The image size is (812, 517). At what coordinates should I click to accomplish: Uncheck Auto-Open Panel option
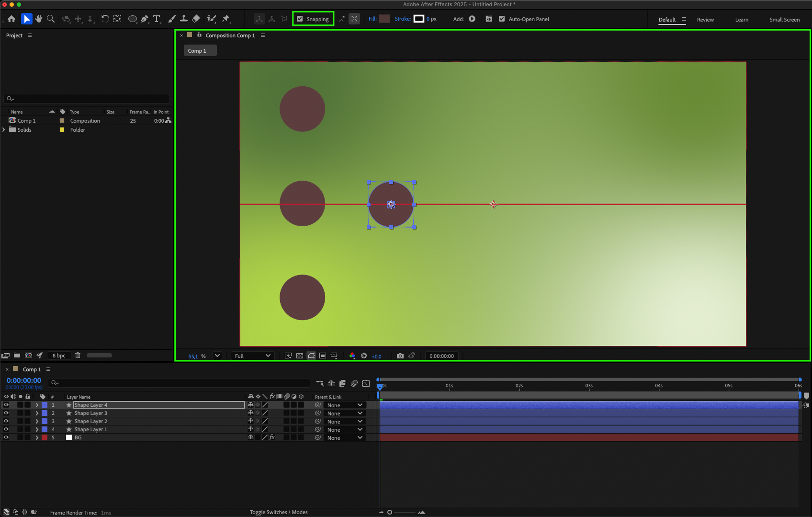click(x=502, y=19)
